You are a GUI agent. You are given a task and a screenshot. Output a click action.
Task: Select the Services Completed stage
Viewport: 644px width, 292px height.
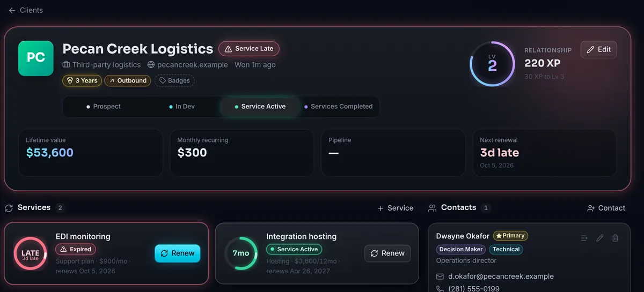tap(339, 107)
